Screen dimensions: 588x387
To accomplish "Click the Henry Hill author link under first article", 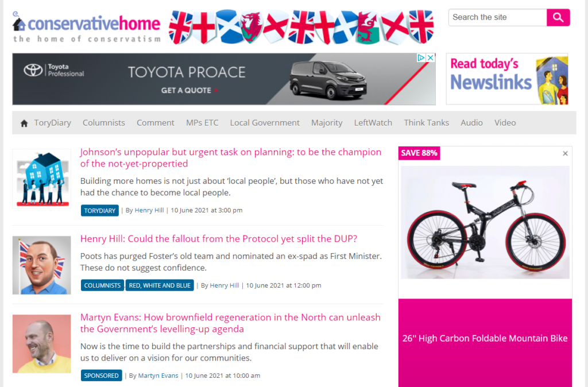I will pos(149,210).
